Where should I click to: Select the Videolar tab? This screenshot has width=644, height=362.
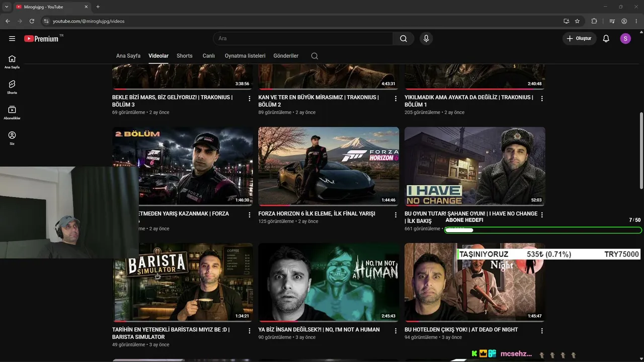point(158,56)
